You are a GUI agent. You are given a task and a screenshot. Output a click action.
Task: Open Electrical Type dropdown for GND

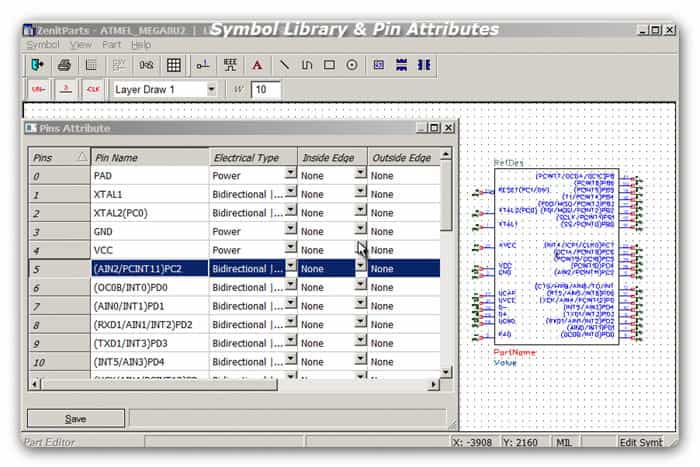(291, 229)
